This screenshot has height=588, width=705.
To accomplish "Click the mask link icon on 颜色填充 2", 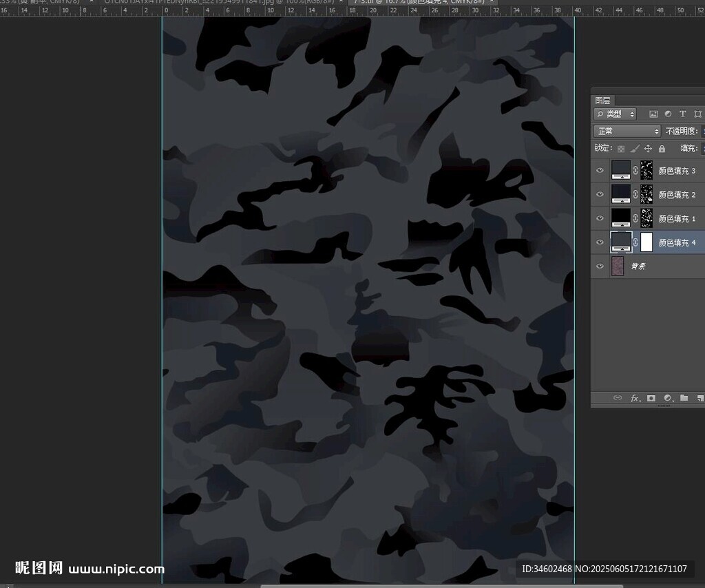I will pyautogui.click(x=635, y=194).
